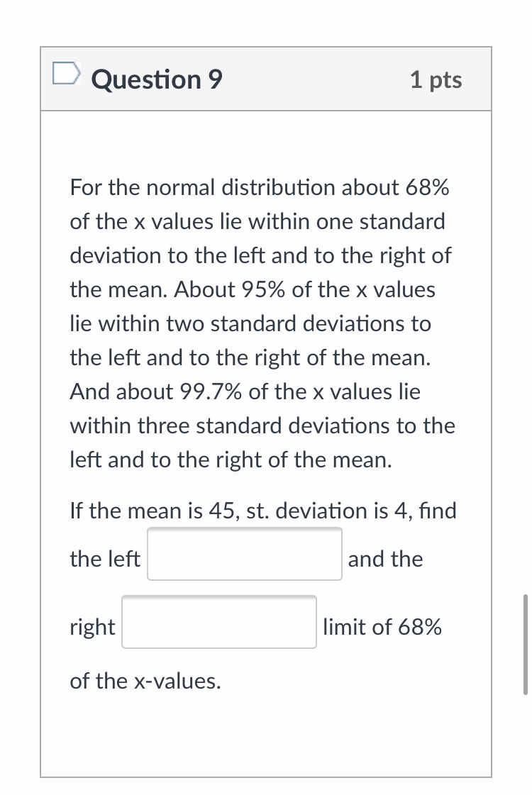The image size is (532, 795).
Task: Click the "Question 9" heading
Action: click(157, 79)
